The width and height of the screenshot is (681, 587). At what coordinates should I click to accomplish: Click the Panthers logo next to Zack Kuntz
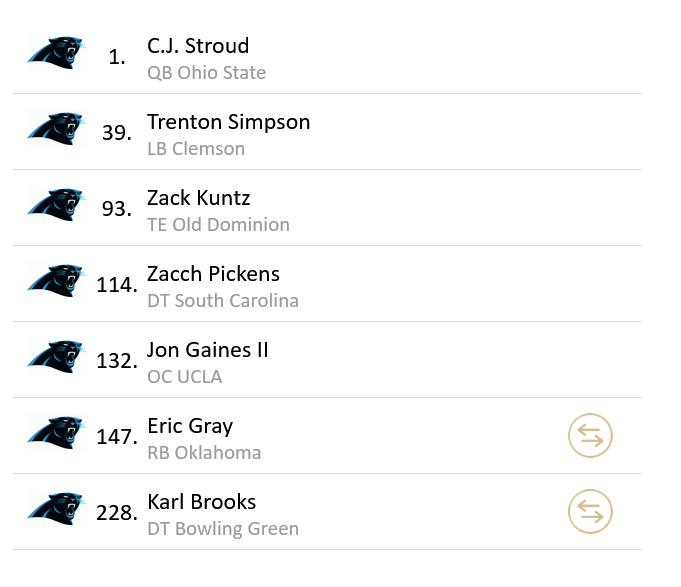pos(56,205)
